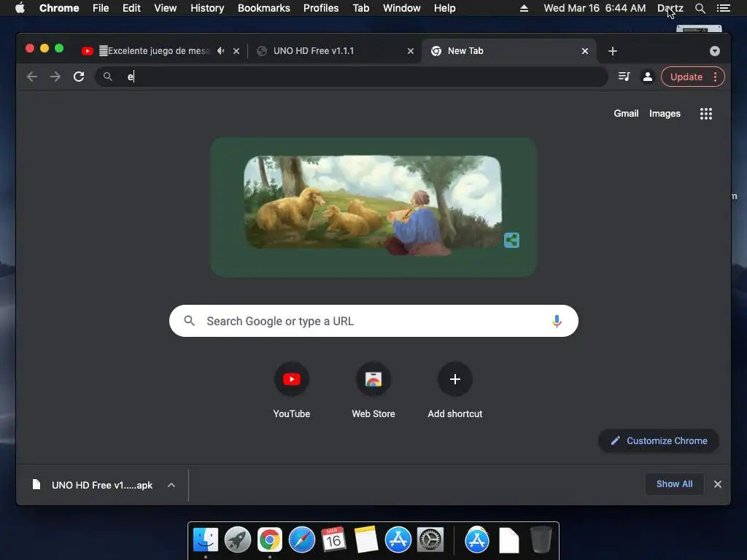Open the File menu

101,8
